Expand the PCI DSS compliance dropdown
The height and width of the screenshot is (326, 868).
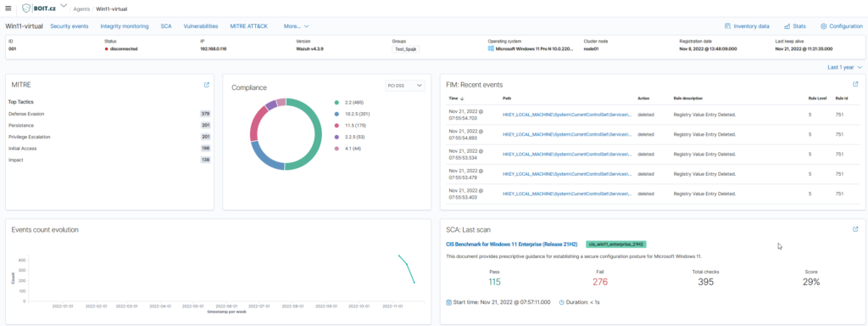point(404,86)
